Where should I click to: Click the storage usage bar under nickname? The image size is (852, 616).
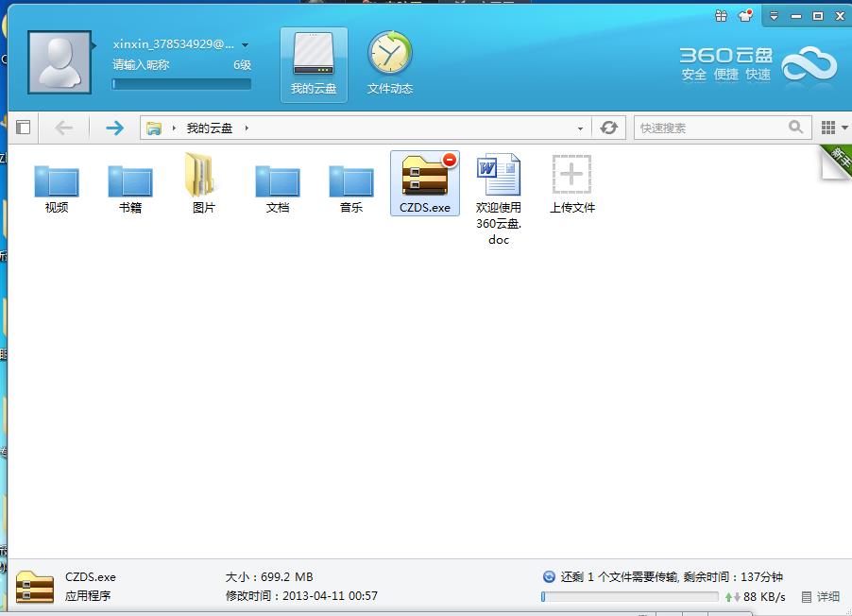coord(181,84)
